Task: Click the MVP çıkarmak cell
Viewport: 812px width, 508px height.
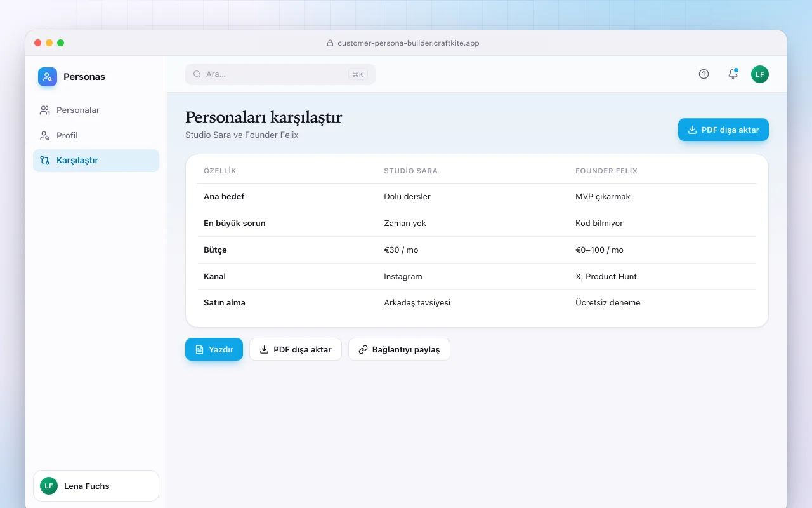Action: click(603, 197)
